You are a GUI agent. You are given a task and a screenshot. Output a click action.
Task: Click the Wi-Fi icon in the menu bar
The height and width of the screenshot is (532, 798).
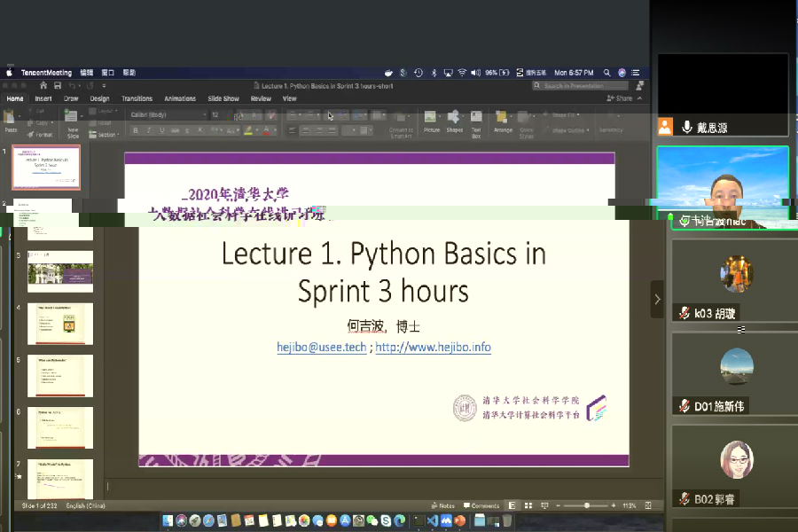(x=462, y=73)
